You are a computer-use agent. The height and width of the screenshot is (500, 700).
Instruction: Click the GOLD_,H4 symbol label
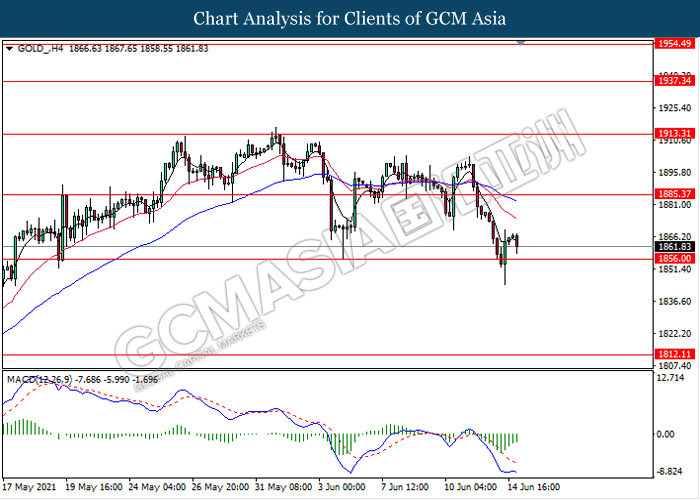[x=40, y=49]
